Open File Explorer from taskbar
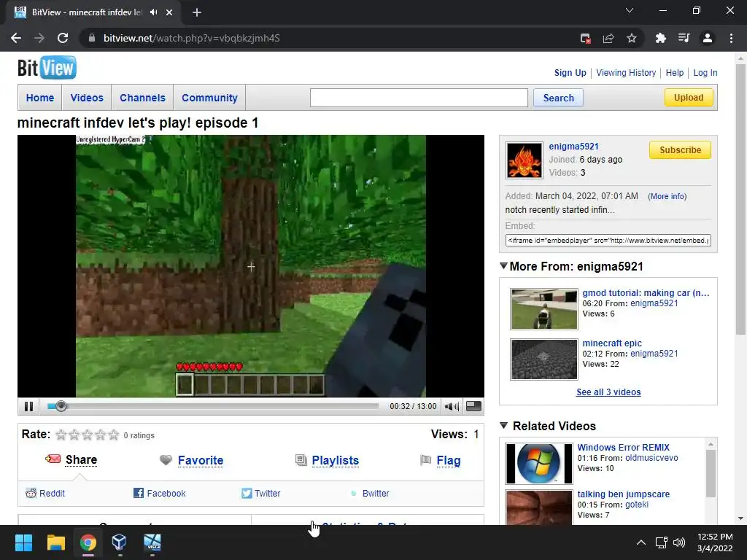 (x=55, y=542)
